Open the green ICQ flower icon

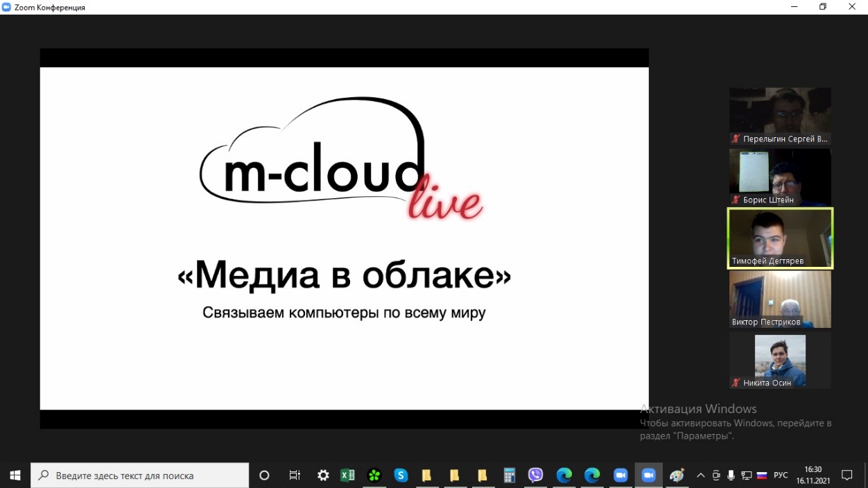(374, 476)
